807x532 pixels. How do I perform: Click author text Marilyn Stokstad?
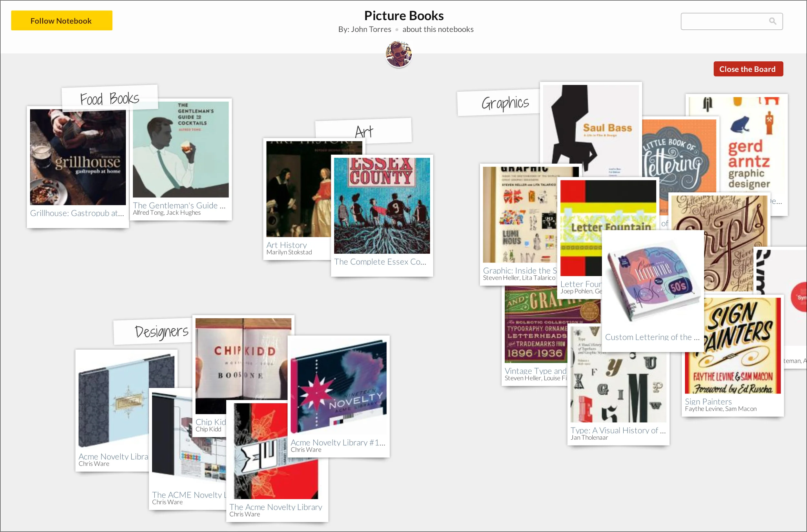coord(289,252)
